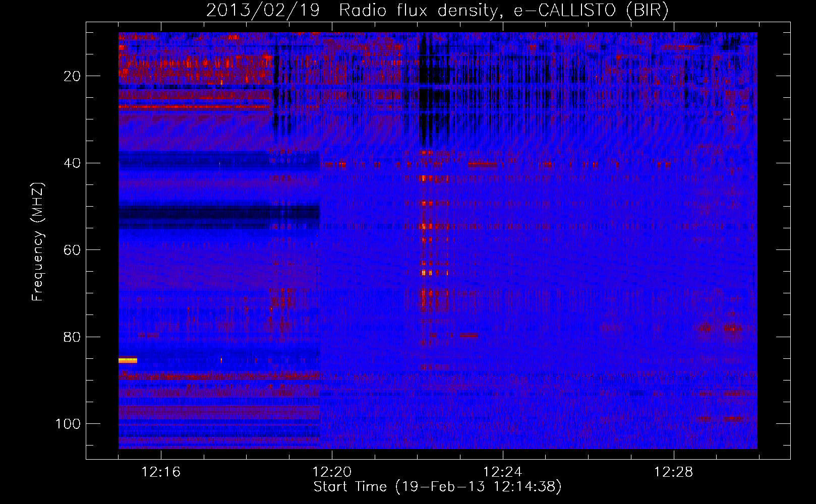The height and width of the screenshot is (504, 816).
Task: Click the '12:24' time tick label
Action: pyautogui.click(x=503, y=472)
